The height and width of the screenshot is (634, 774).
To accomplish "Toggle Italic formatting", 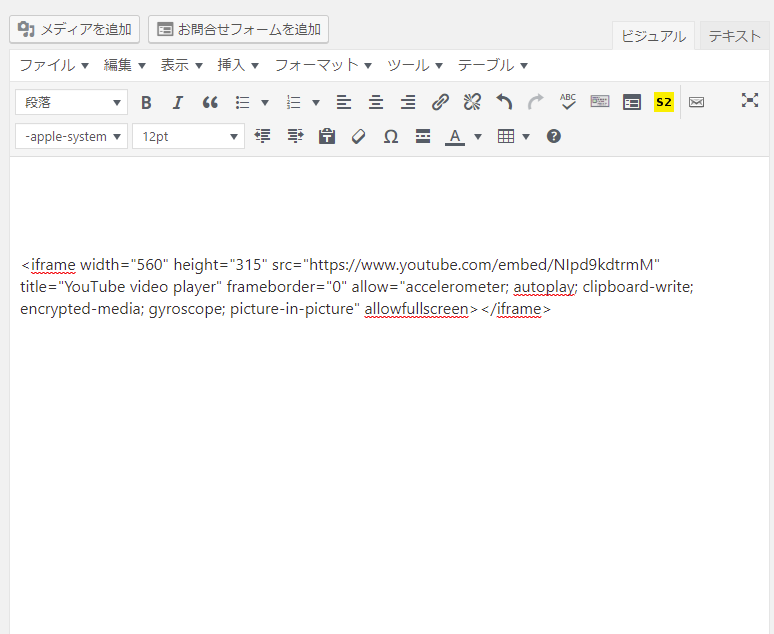I will [178, 103].
